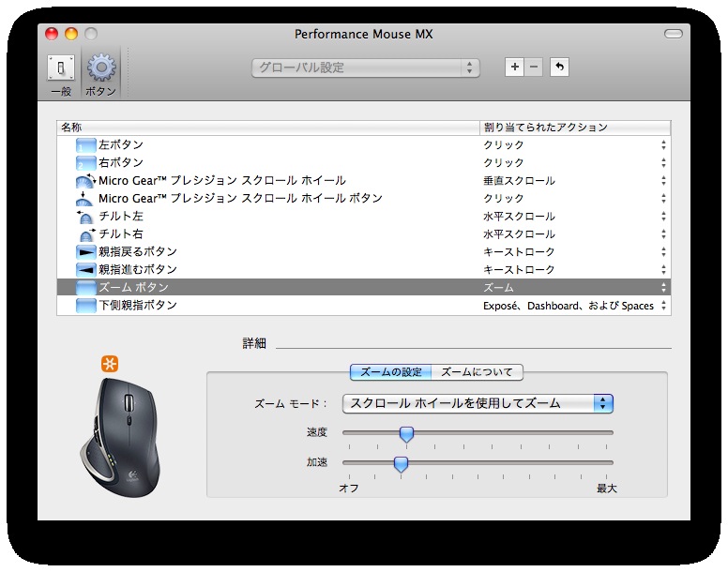
Task: Select the ボタン gear icon in toolbar
Action: [x=100, y=75]
